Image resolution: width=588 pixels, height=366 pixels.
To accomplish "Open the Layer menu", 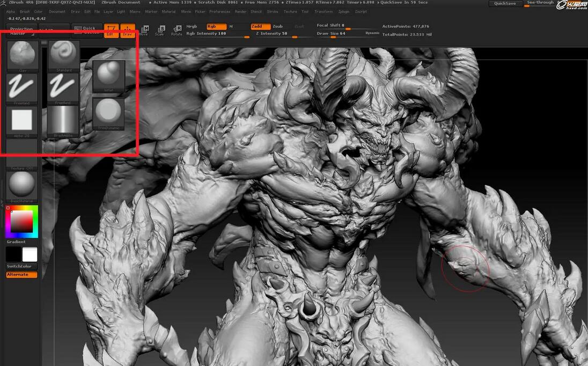I will pos(108,12).
